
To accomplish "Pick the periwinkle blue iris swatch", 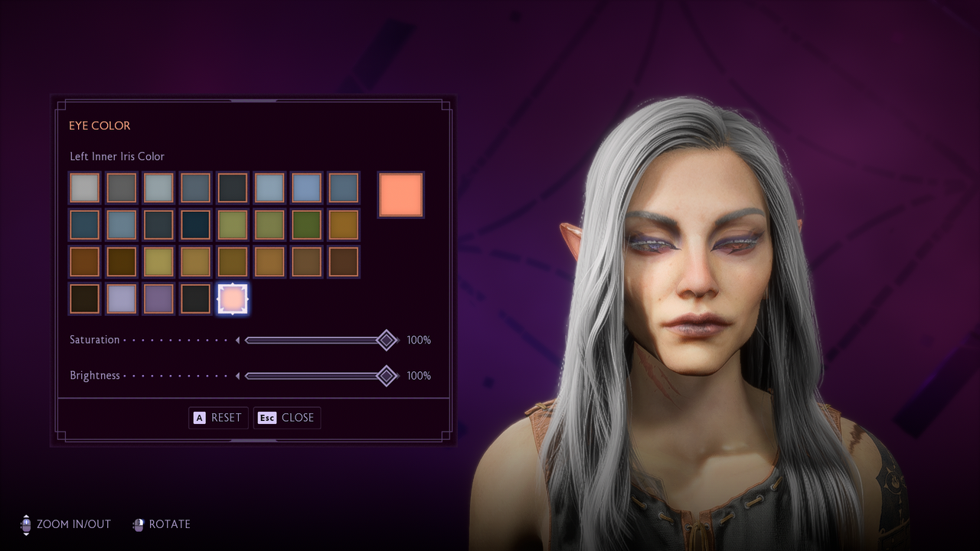I will tap(306, 187).
